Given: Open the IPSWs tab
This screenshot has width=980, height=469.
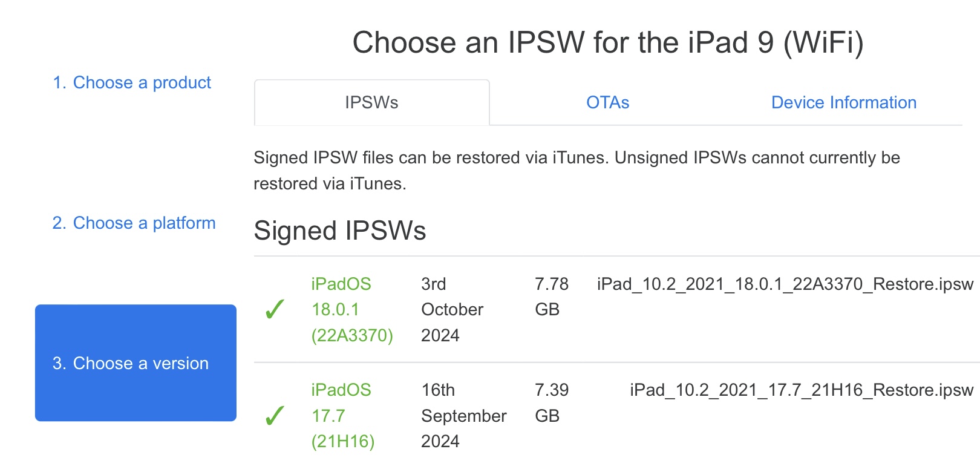Looking at the screenshot, I should pyautogui.click(x=371, y=102).
